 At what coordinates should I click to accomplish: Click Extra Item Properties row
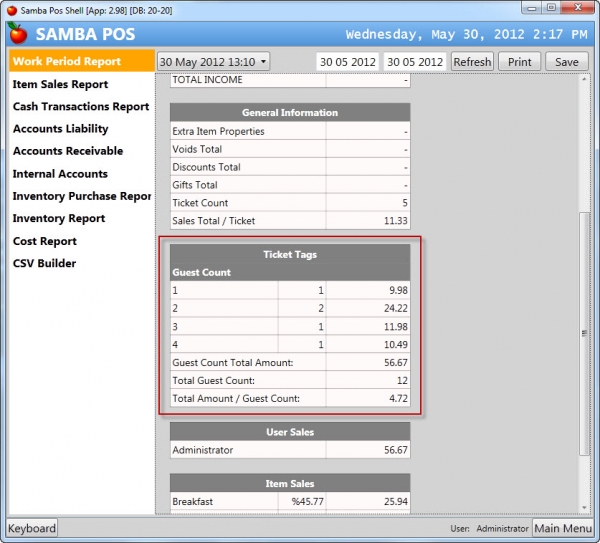[x=290, y=131]
